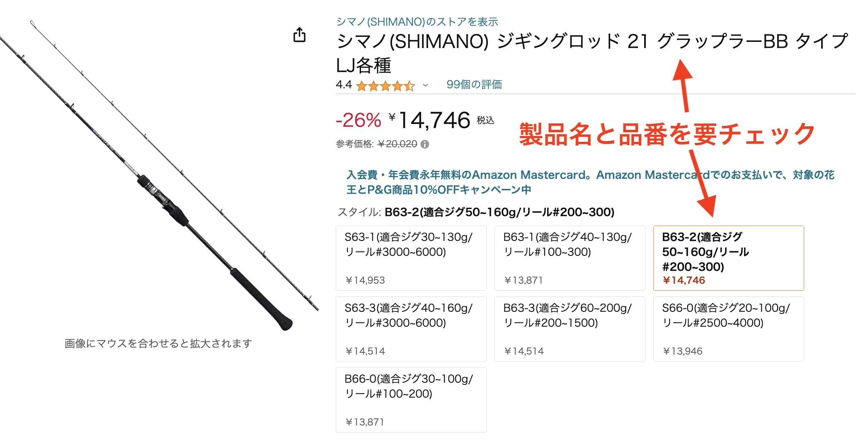
Task: Visit the シマノ(SHIMANO) store link
Action: click(417, 22)
